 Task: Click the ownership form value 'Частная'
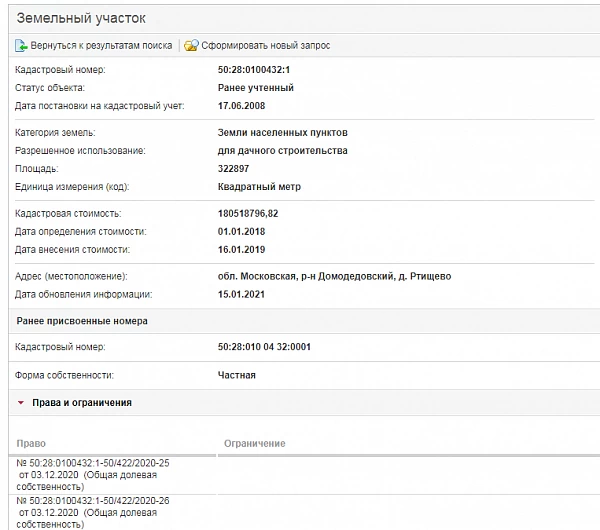(x=237, y=375)
